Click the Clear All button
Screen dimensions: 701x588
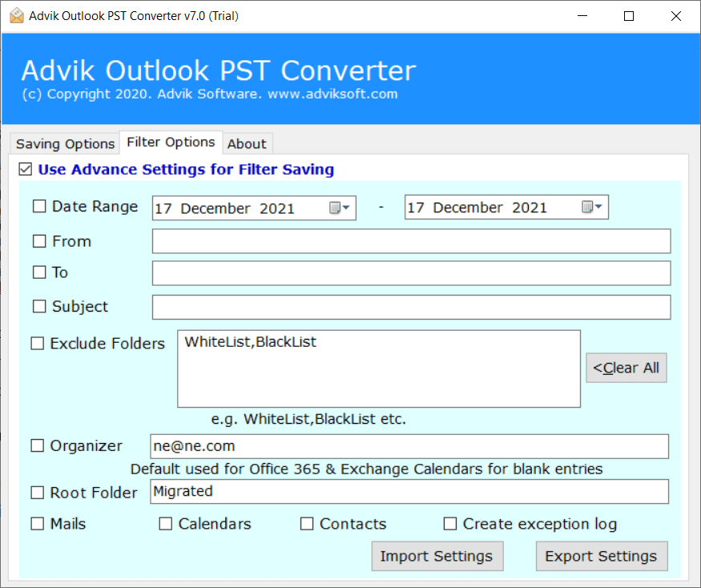tap(626, 368)
